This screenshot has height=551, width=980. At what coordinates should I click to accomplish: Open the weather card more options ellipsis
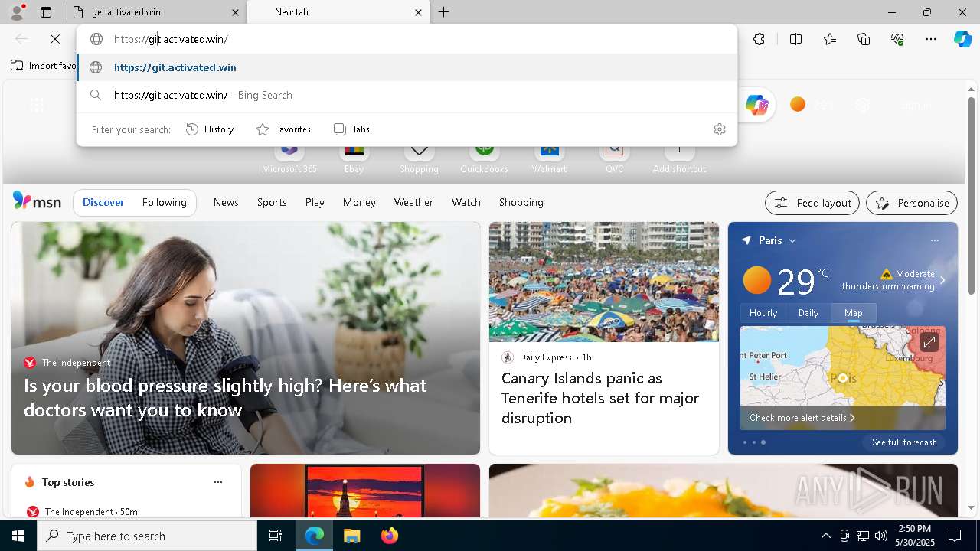point(934,240)
